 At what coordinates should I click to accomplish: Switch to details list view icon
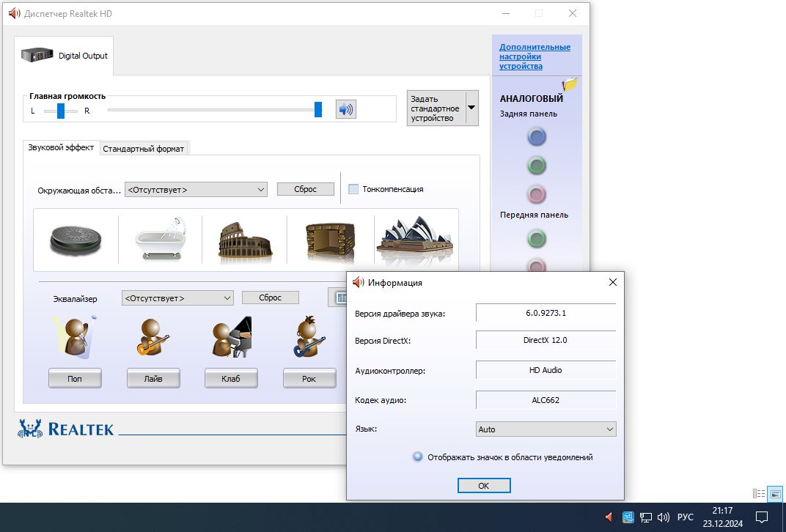[758, 494]
